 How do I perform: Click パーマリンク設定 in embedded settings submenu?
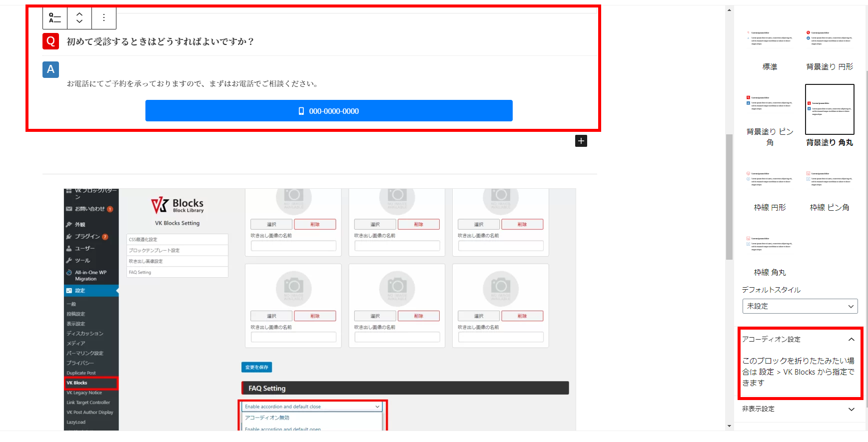pos(85,353)
